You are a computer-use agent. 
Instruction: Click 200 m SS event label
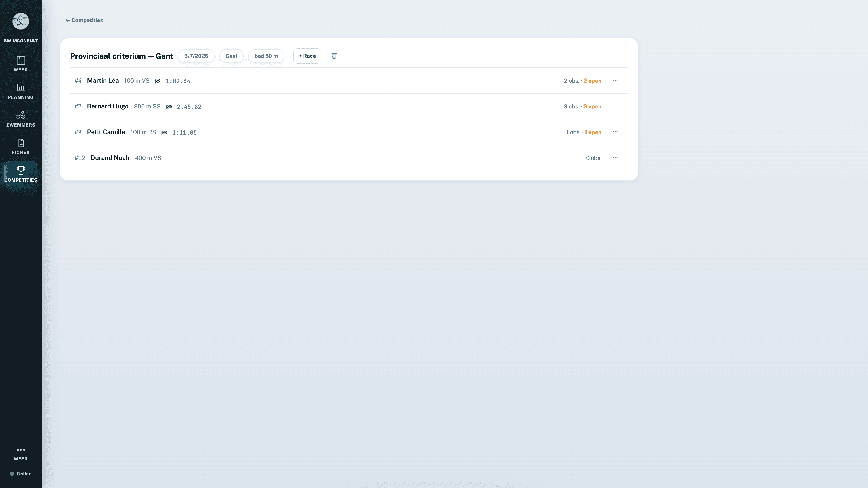pyautogui.click(x=147, y=106)
